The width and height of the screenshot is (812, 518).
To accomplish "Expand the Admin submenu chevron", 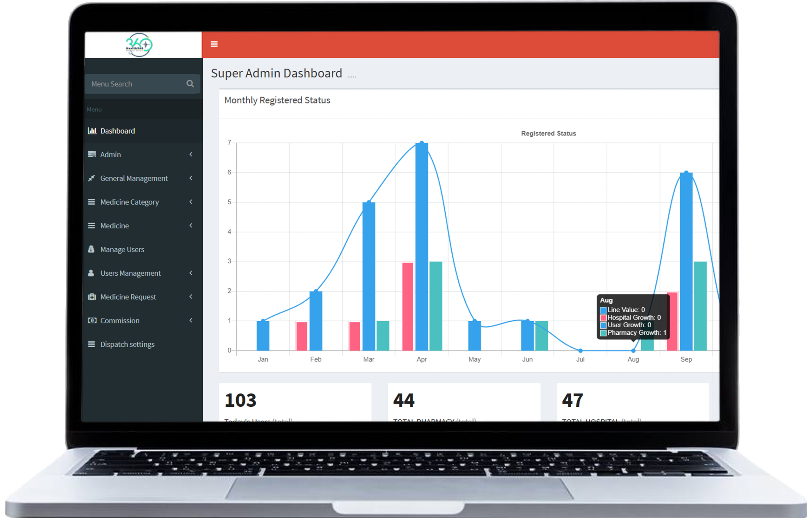I will 191,154.
